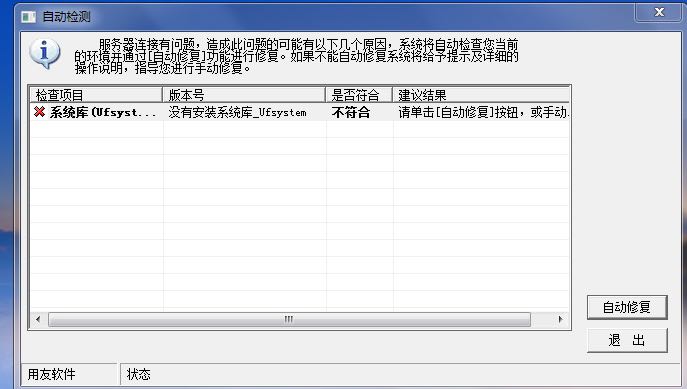Click the red X error icon in the list
The image size is (687, 389).
pos(39,112)
